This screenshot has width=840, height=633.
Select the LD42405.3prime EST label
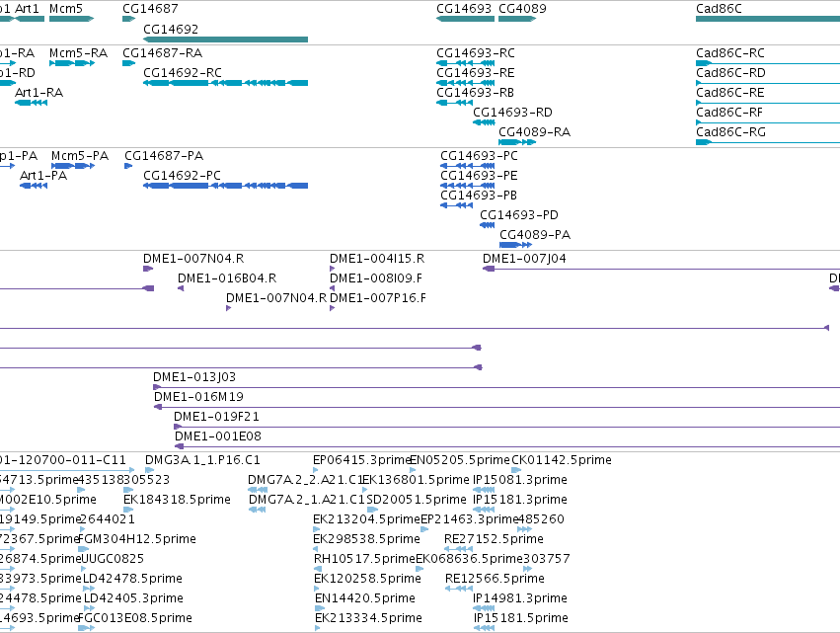pos(133,599)
